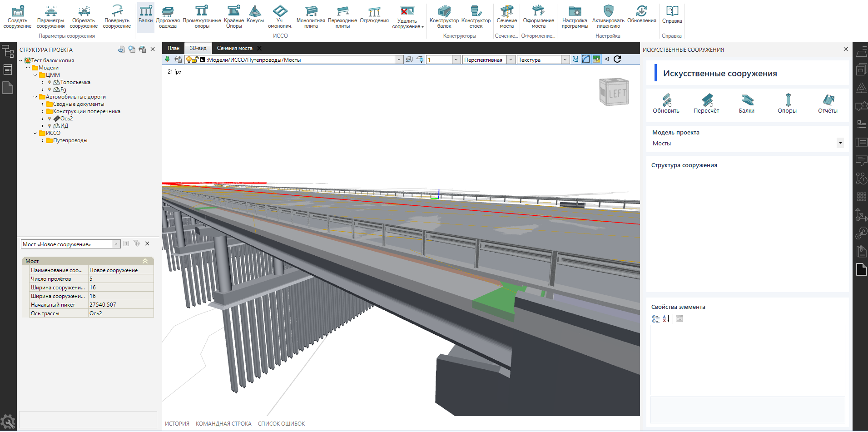This screenshot has width=868, height=432.
Task: Toggle the categorized view in Свойства элемента
Action: tap(656, 319)
